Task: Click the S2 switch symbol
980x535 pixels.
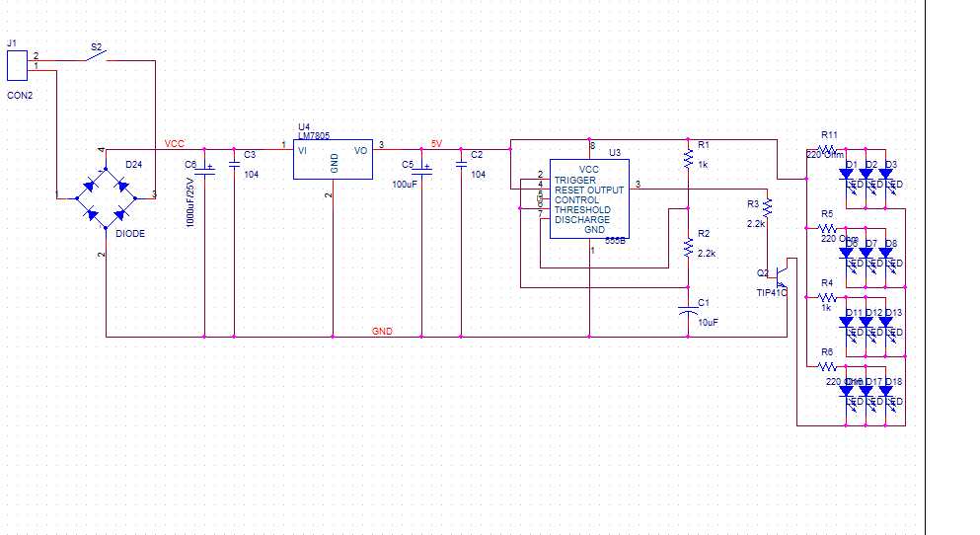Action: (96, 57)
